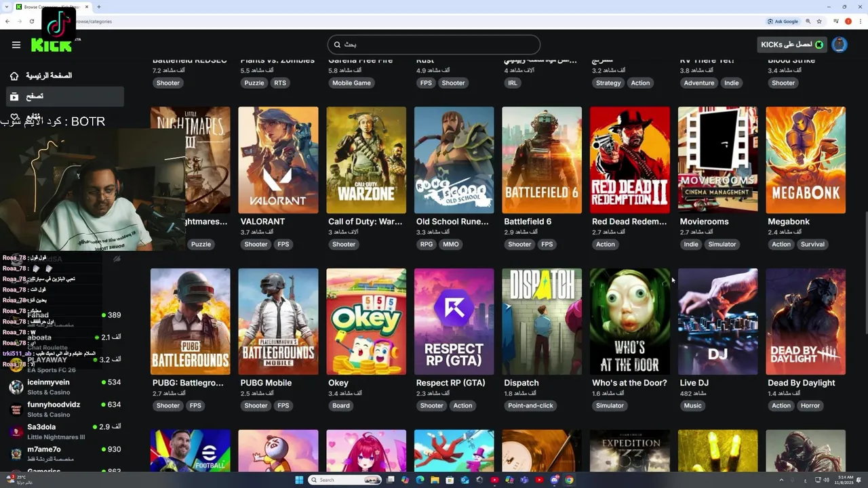Open the Windows Start menu
This screenshot has width=868, height=488.
[x=299, y=480]
